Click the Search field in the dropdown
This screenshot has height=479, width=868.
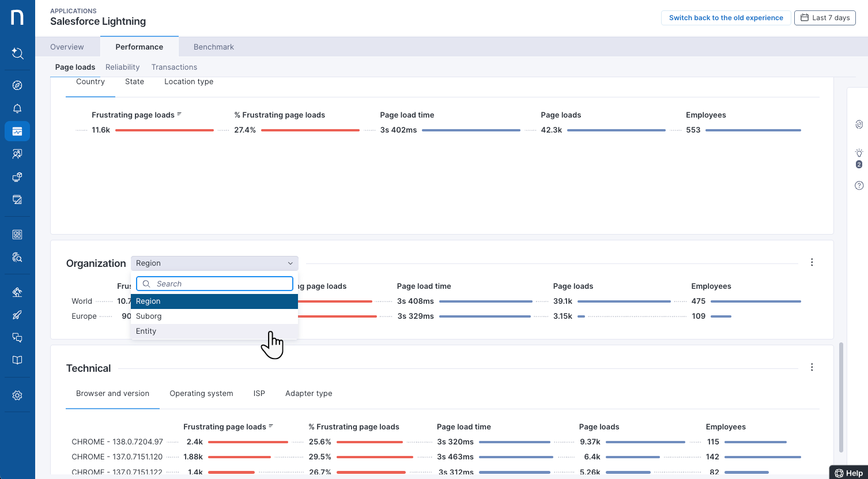click(222, 284)
